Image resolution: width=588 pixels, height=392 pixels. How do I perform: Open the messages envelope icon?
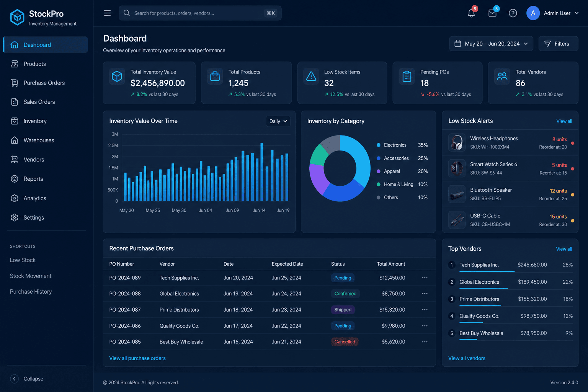click(493, 13)
